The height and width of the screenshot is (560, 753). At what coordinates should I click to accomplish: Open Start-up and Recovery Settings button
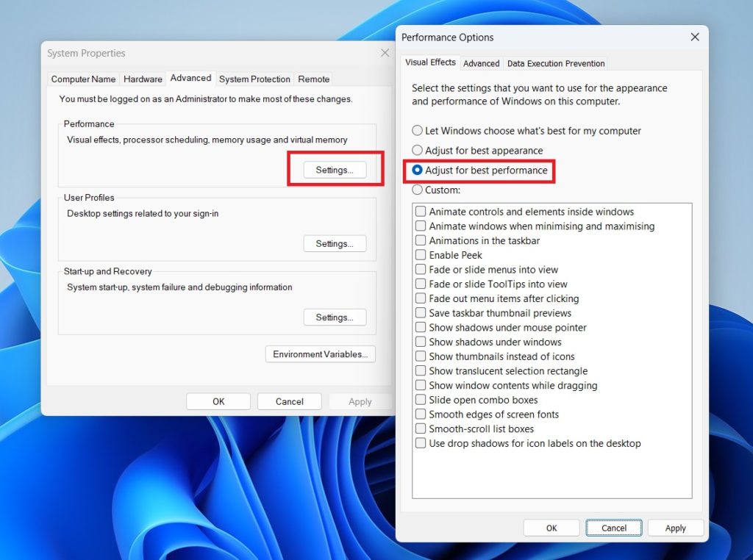pyautogui.click(x=335, y=317)
